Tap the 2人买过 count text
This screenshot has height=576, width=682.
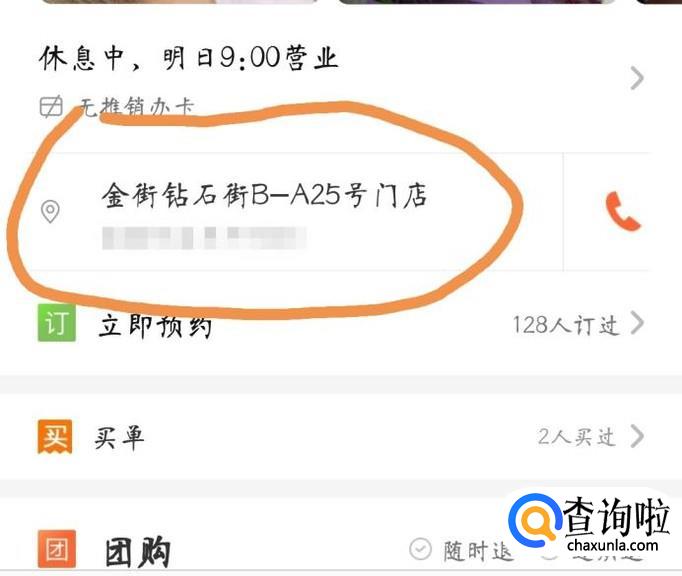(577, 437)
